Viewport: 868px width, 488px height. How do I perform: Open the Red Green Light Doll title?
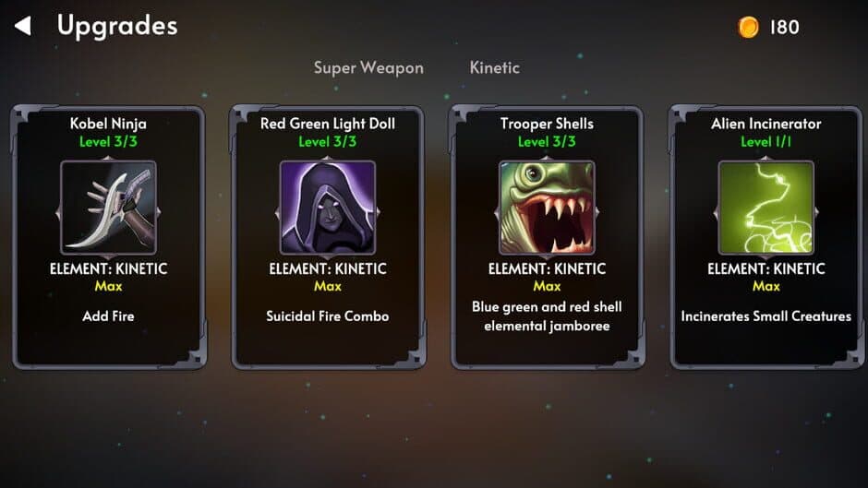[328, 124]
